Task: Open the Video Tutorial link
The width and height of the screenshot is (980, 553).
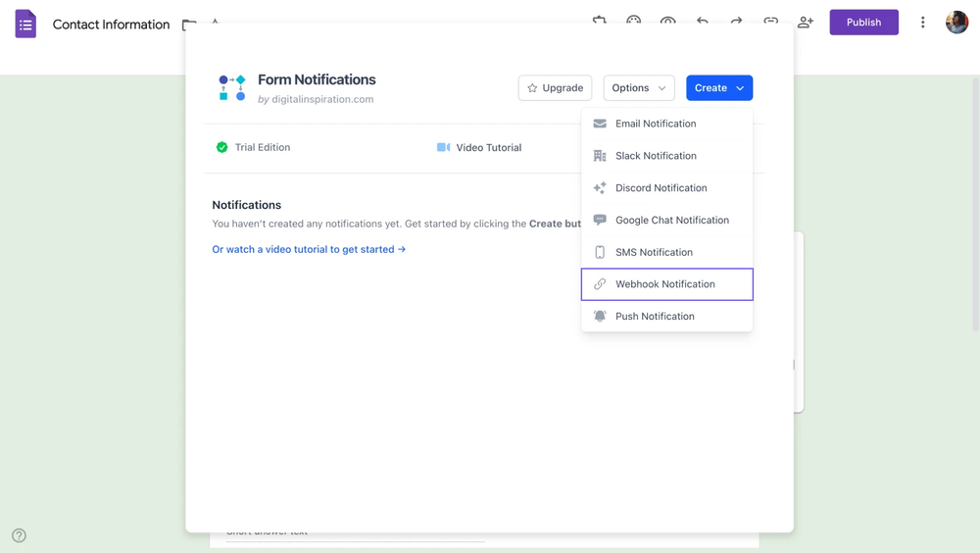Action: [x=488, y=148]
